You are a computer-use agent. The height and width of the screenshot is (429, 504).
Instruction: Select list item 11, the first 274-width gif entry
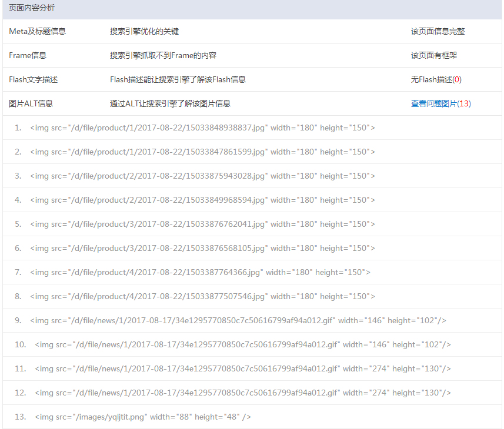click(x=242, y=368)
